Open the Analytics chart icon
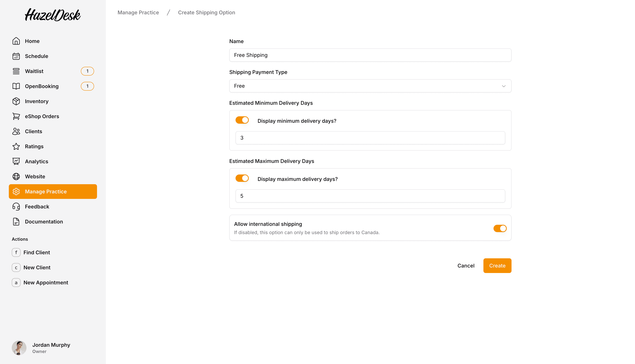Viewport: 635px width, 364px height. point(16,161)
